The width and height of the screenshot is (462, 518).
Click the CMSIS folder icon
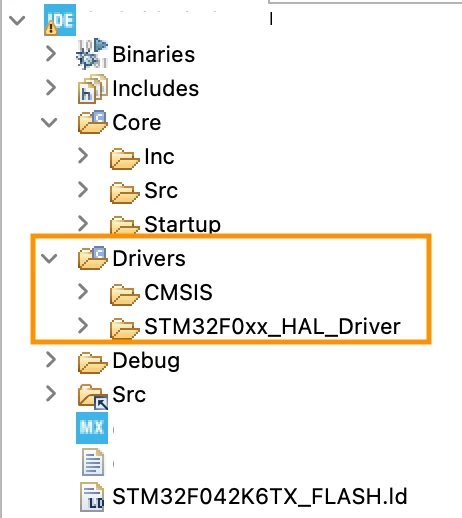click(124, 295)
